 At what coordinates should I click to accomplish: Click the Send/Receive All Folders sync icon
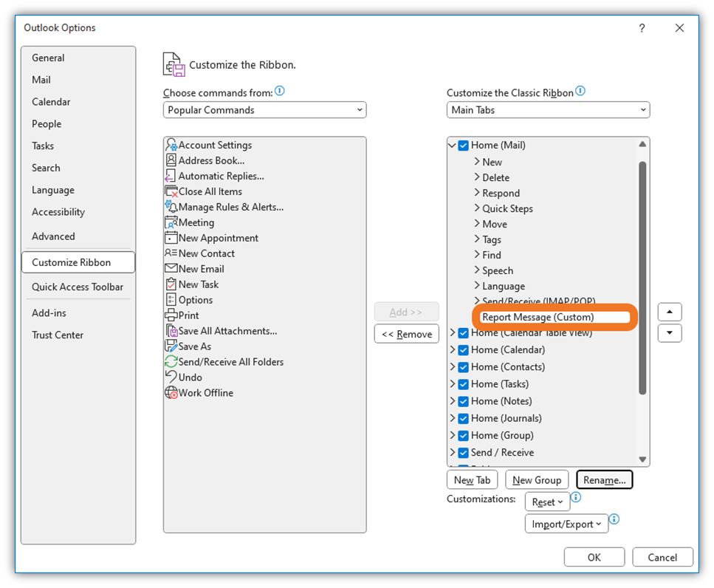[171, 362]
